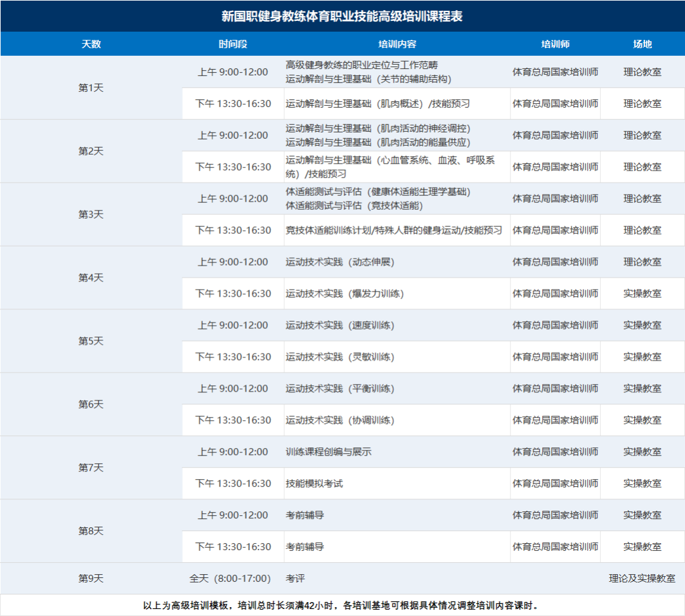The height and width of the screenshot is (616, 685).
Task: Select the 天数 column header
Action: [x=91, y=44]
